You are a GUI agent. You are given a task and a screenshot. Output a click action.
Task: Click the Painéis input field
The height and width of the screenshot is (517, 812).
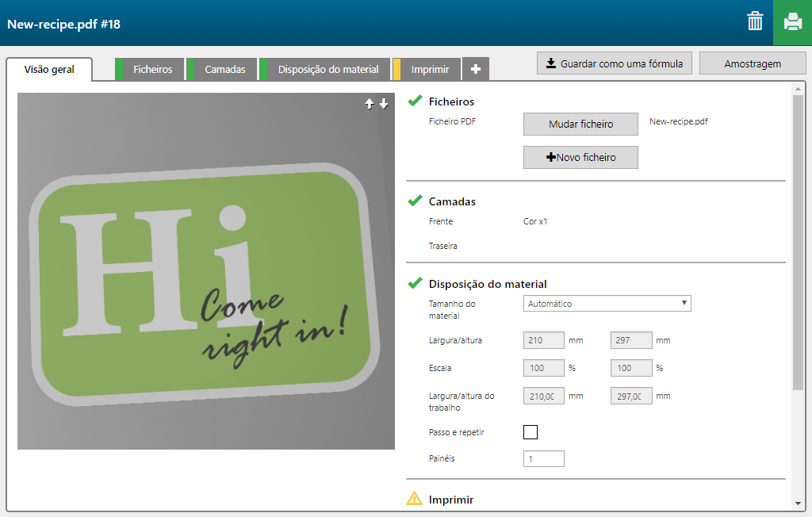(x=543, y=458)
